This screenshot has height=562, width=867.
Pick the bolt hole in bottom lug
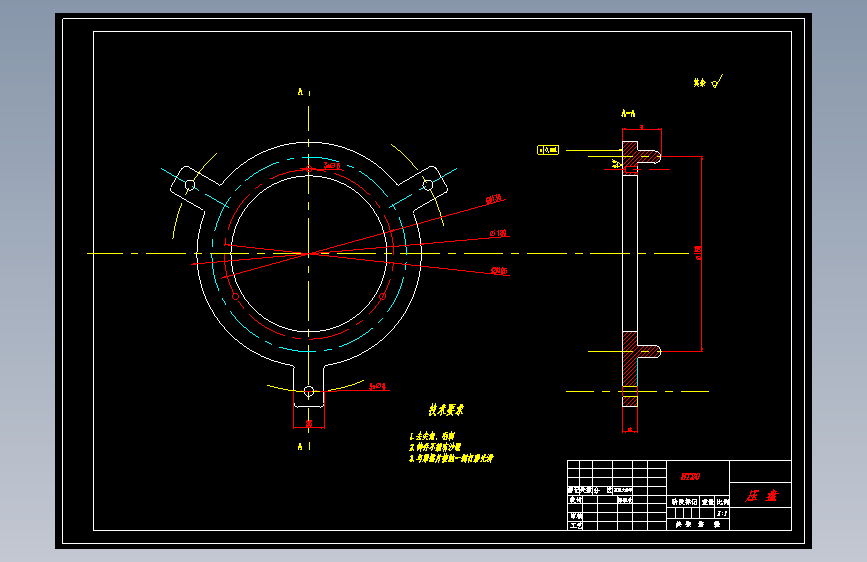[x=309, y=392]
